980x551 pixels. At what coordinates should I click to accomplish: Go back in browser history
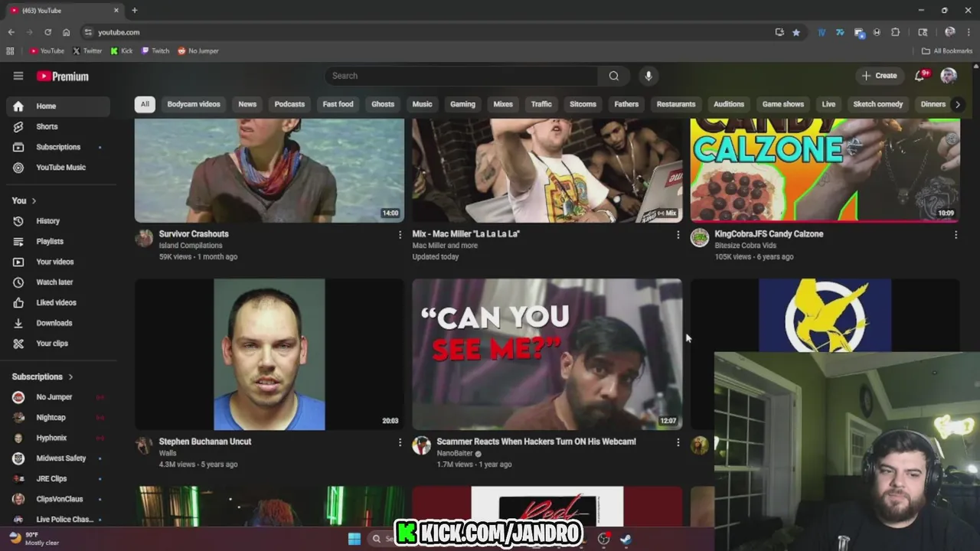[x=11, y=32]
